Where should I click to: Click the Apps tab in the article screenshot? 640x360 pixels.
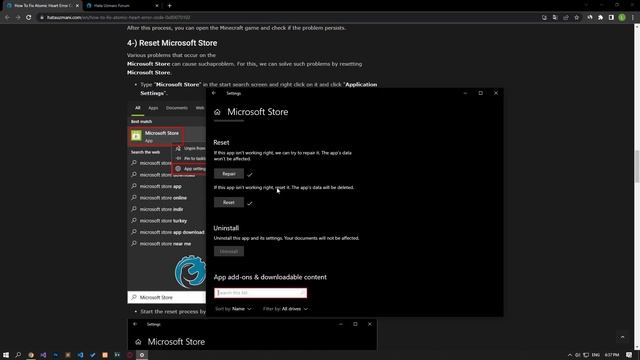(153, 108)
